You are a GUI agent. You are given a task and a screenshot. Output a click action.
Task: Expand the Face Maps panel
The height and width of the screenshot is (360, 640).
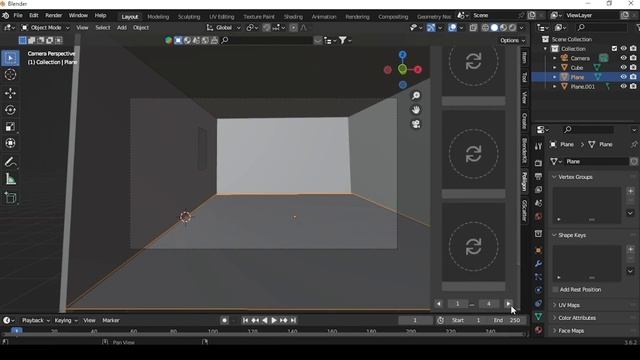point(571,331)
